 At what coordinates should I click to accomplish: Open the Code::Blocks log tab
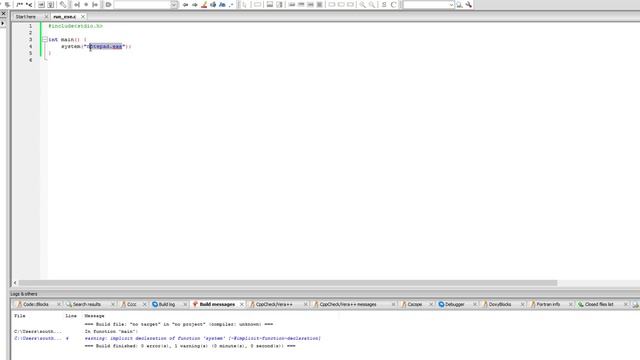coord(36,304)
